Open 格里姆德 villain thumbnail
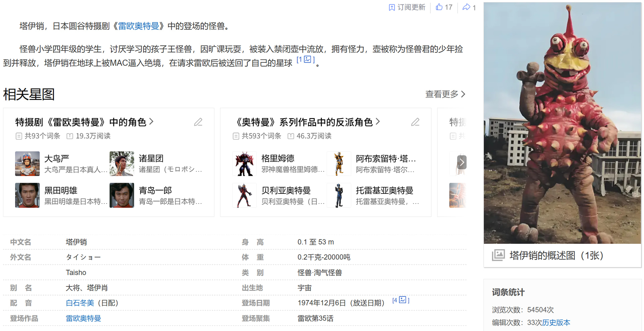 pos(245,164)
